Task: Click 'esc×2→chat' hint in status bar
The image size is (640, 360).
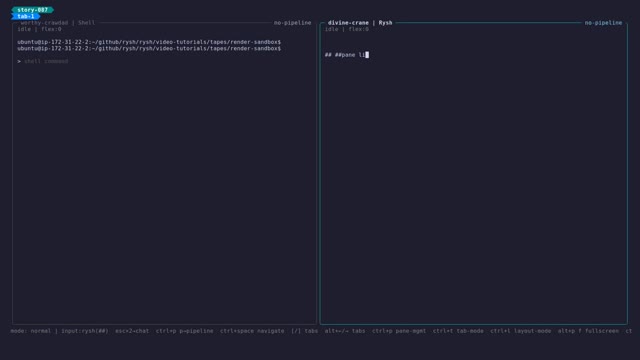Action: pos(132,331)
